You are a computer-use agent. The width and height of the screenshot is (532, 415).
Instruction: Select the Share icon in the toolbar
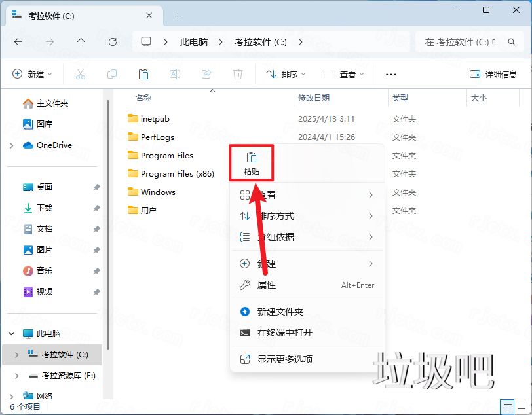(206, 74)
